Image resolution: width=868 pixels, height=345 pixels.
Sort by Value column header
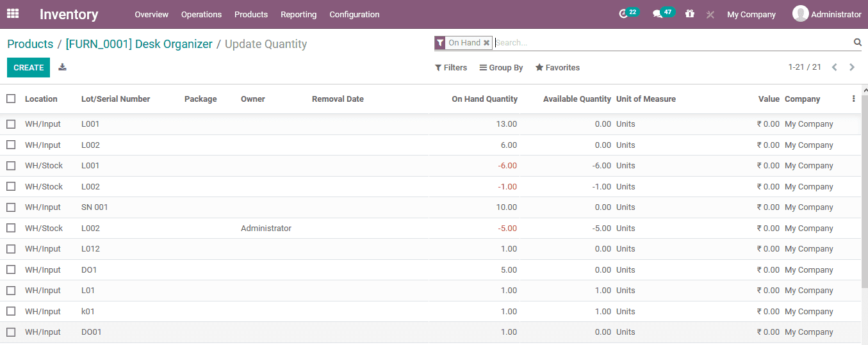tap(769, 99)
